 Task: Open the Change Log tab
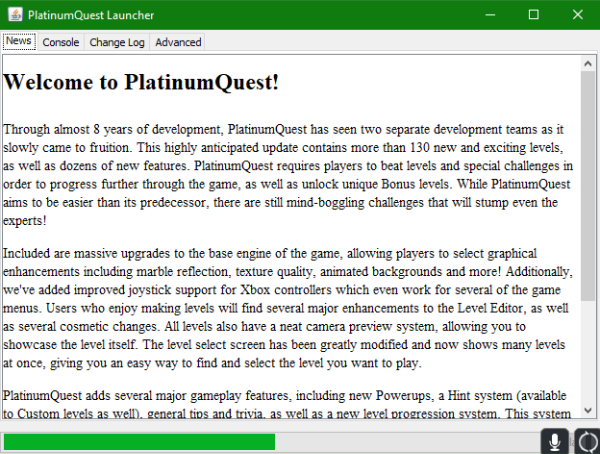coord(116,42)
